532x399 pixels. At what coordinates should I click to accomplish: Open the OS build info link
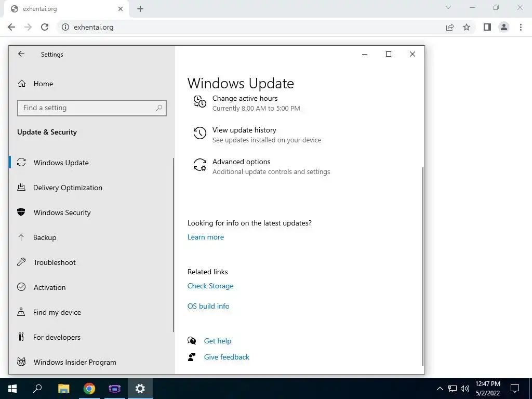pyautogui.click(x=208, y=306)
